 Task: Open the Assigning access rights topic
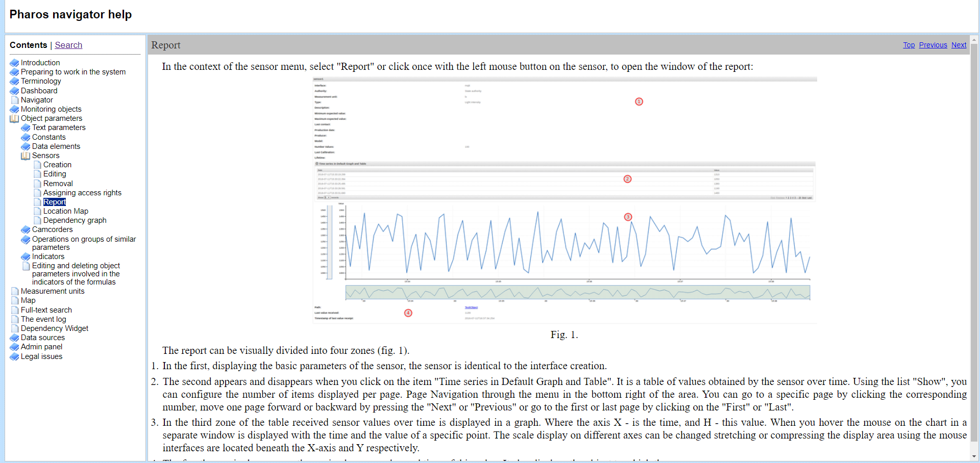[x=82, y=193]
